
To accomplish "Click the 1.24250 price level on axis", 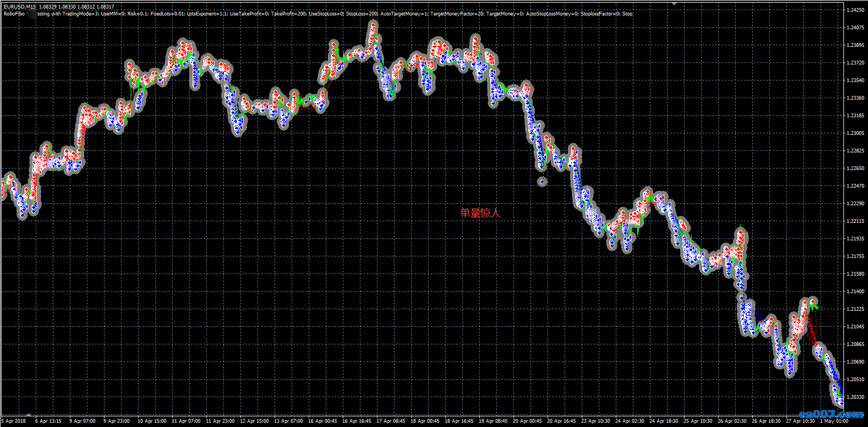I will point(855,10).
